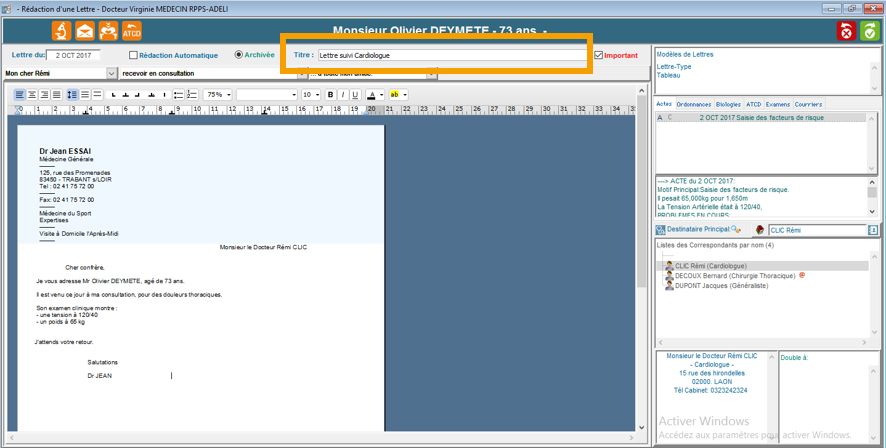Center-align the letter text

point(33,95)
